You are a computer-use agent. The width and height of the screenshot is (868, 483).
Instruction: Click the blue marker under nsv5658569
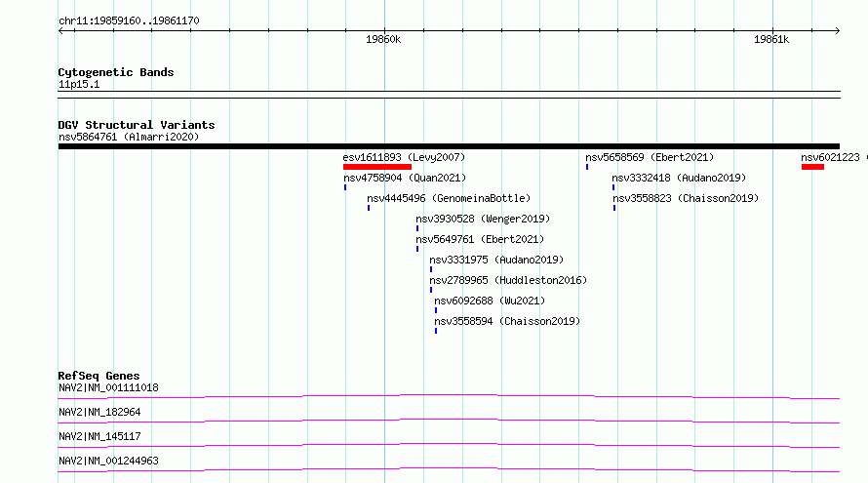point(587,167)
